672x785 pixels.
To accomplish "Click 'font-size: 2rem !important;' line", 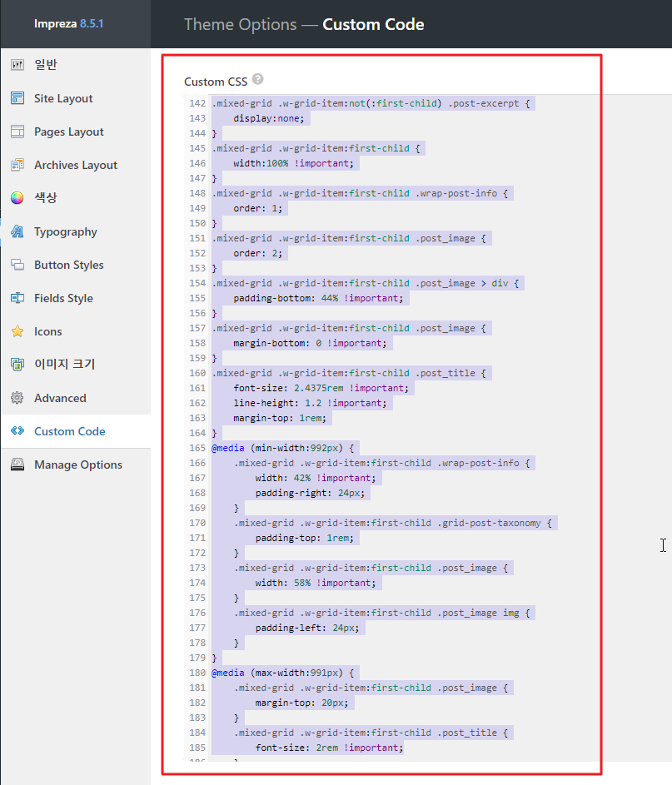I will click(329, 748).
